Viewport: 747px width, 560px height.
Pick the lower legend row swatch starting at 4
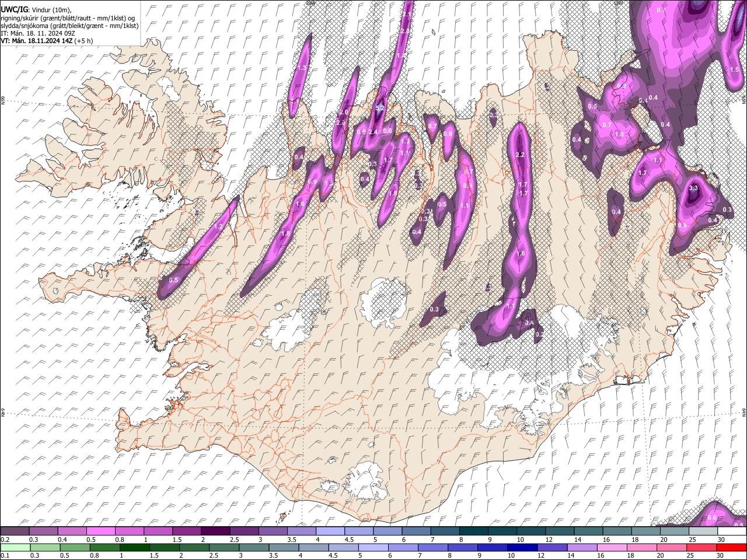(x=313, y=547)
